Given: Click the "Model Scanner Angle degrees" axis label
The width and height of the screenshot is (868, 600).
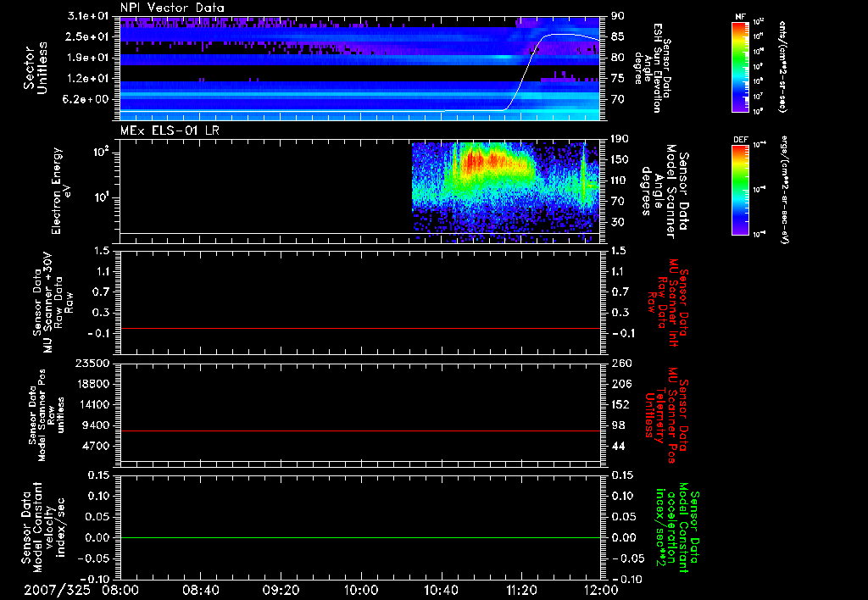Looking at the screenshot, I should pyautogui.click(x=664, y=192).
